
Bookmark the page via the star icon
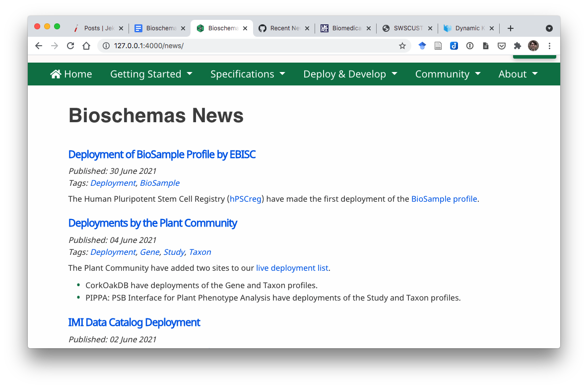(x=402, y=46)
